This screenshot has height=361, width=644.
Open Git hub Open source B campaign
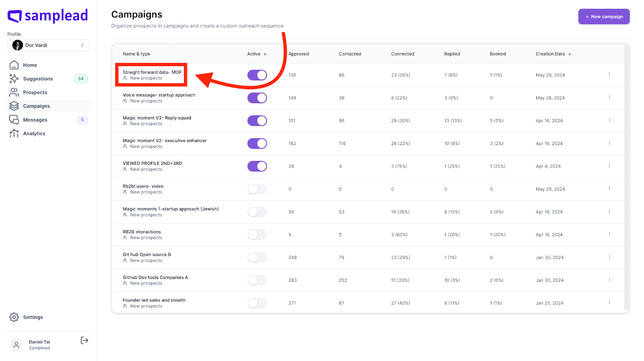[147, 254]
